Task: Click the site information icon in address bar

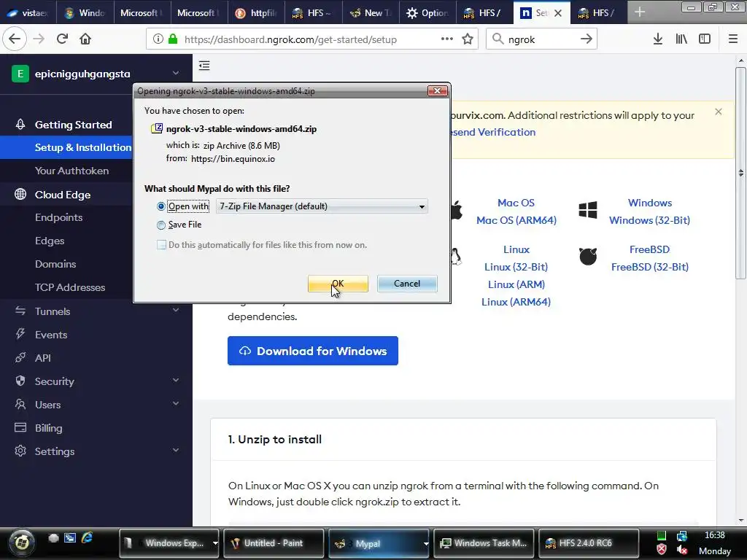Action: 158,39
